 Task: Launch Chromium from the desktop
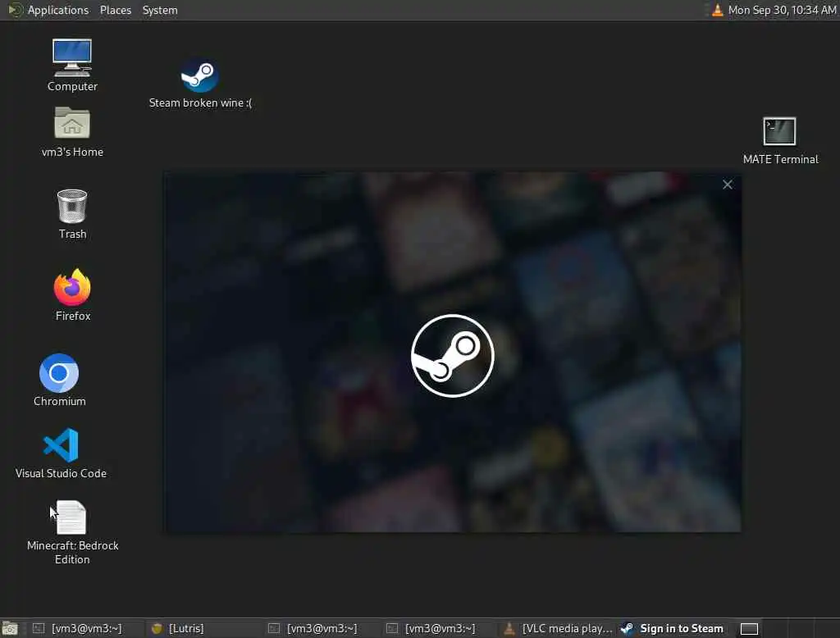click(x=59, y=380)
